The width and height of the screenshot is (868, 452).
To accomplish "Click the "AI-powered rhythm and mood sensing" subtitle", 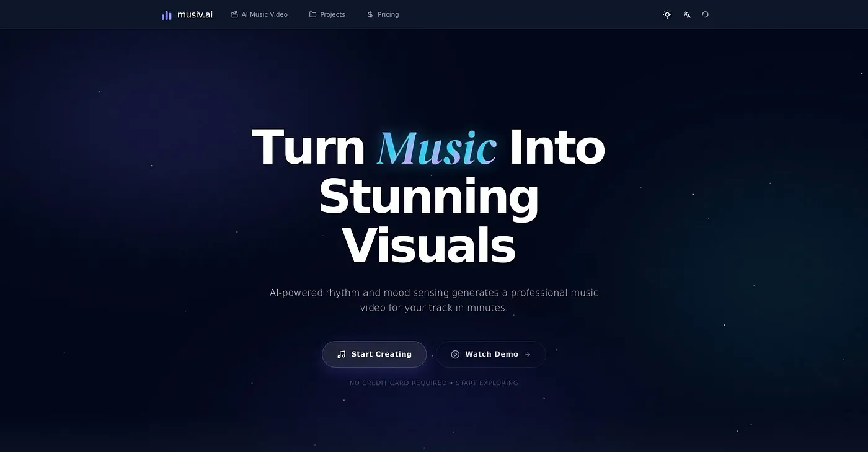I will coord(433,300).
